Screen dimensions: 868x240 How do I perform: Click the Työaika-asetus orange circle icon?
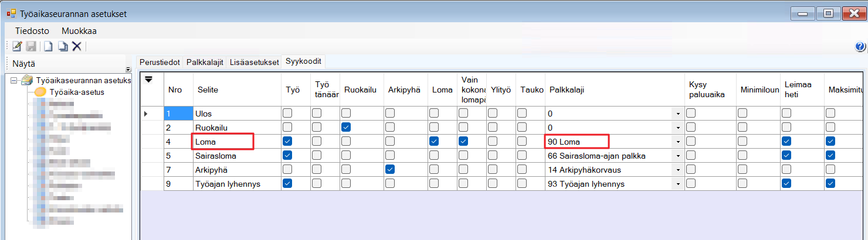click(40, 92)
